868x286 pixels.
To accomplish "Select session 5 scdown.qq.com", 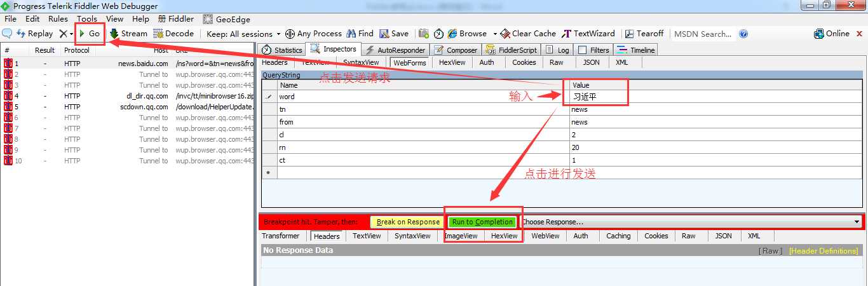I will click(x=127, y=107).
